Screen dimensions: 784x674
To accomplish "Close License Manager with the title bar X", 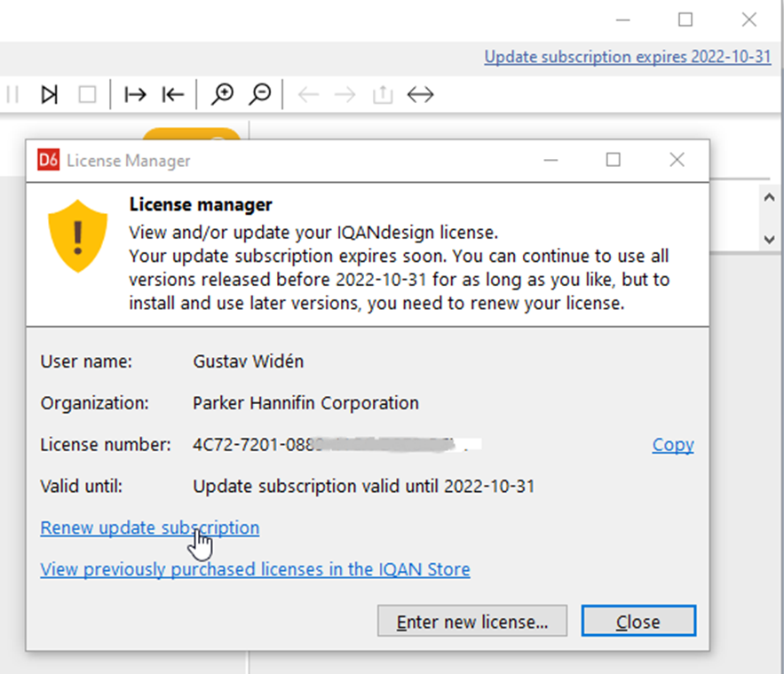I will pyautogui.click(x=677, y=160).
